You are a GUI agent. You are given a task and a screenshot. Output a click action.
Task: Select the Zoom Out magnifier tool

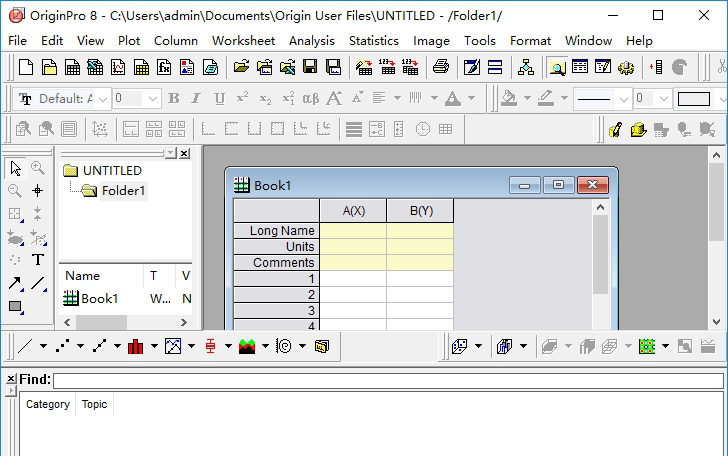15,190
